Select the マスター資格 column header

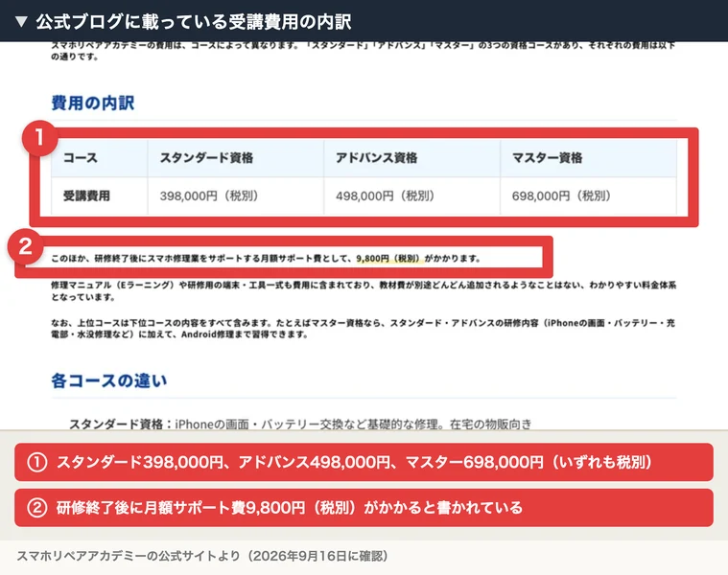click(x=588, y=158)
